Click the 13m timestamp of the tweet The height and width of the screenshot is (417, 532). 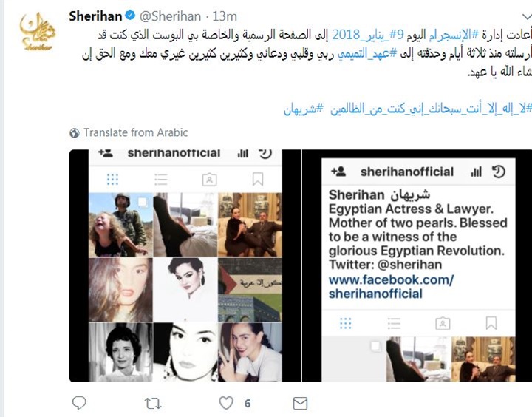click(x=225, y=16)
